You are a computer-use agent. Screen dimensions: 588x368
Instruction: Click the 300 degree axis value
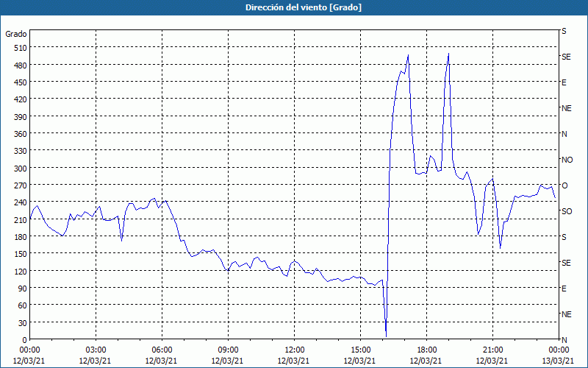21,169
